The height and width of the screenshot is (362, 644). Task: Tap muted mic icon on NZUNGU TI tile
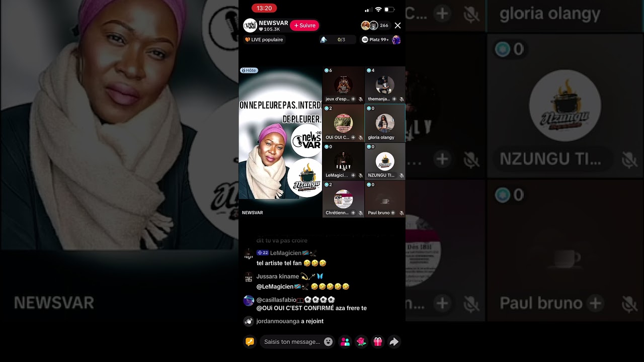(401, 175)
